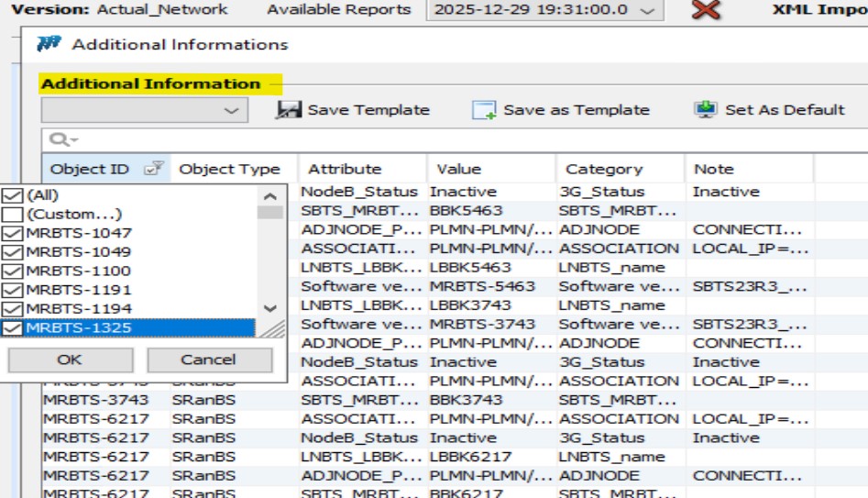Click the search magnifier icon
The height and width of the screenshot is (498, 868).
60,139
